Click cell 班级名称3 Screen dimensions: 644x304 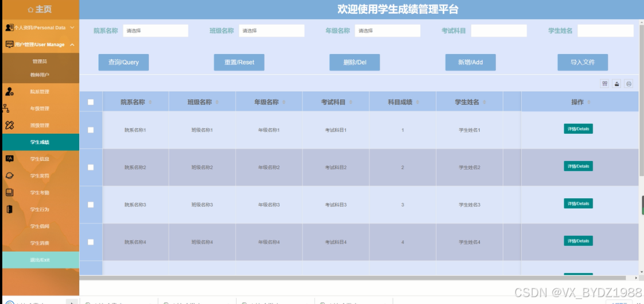202,205
